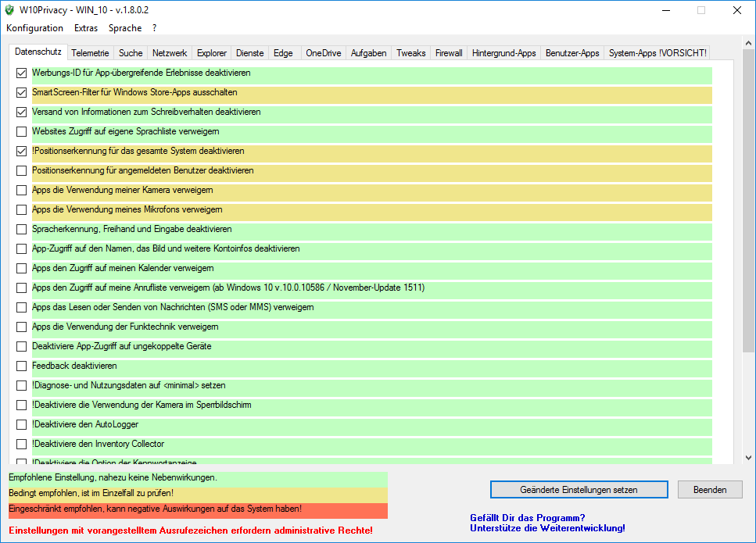Check Apps den Zugriff auf meine Anrufliste verweigern

21,288
